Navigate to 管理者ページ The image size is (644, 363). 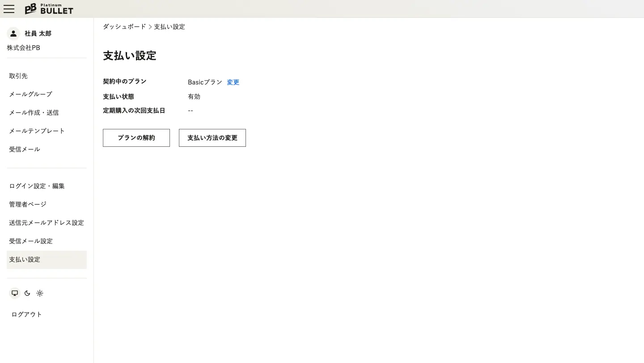(28, 205)
